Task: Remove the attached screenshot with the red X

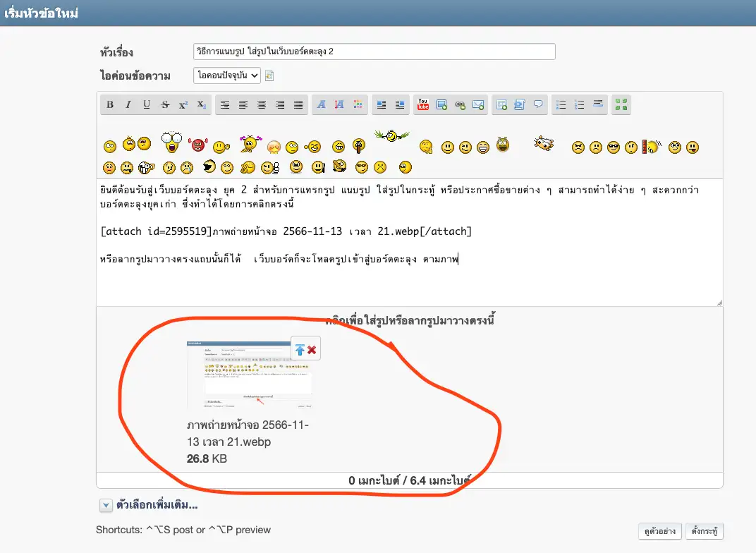Action: click(312, 350)
